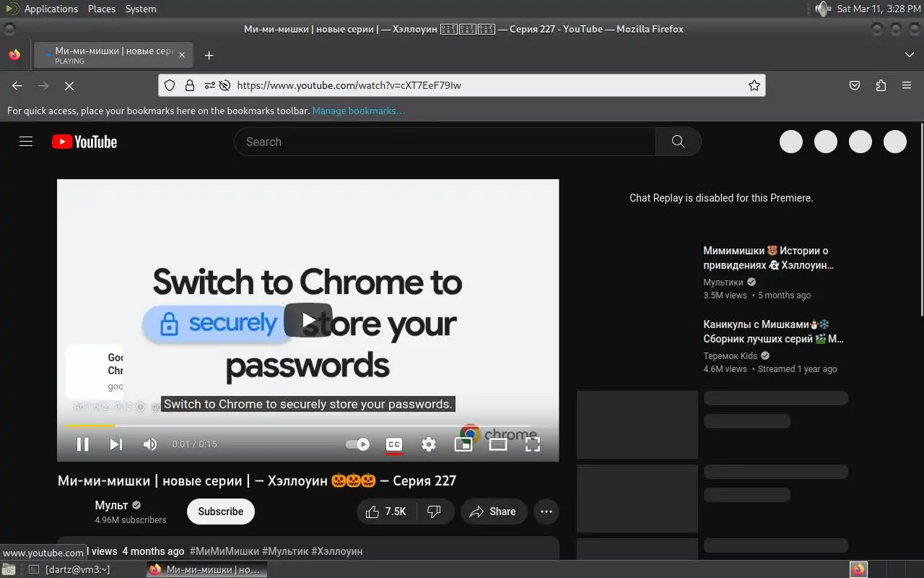
Task: Seek along the video progress bar
Action: pyautogui.click(x=308, y=426)
